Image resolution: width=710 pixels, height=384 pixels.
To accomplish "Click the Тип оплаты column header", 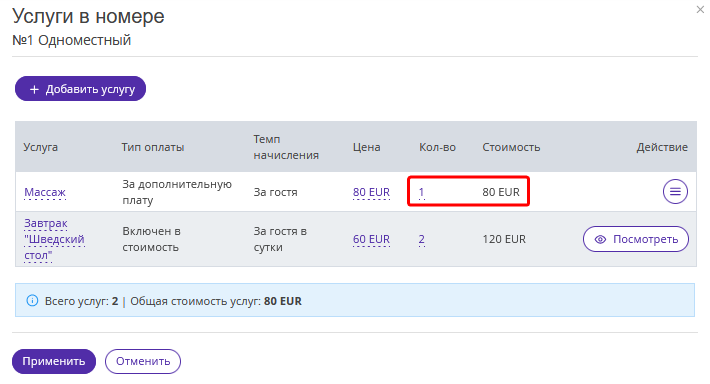I will (153, 147).
